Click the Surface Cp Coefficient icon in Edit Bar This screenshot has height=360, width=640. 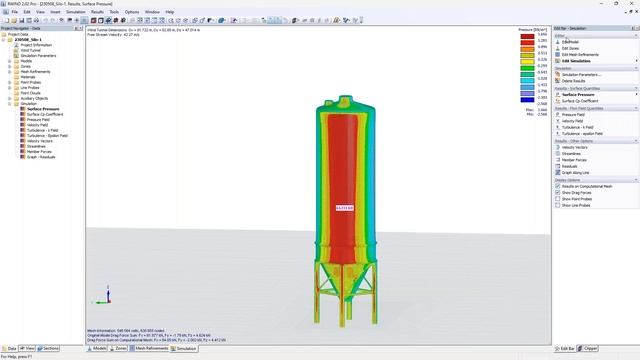pos(558,101)
